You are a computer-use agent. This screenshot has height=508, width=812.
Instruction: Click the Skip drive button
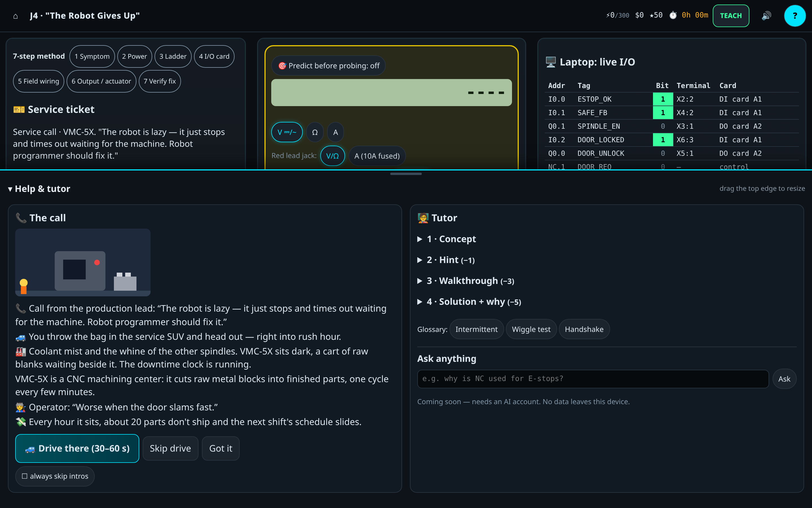pyautogui.click(x=171, y=448)
